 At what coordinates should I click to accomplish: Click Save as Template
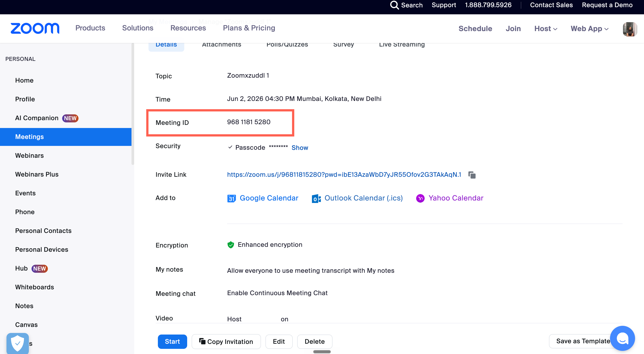[583, 341]
